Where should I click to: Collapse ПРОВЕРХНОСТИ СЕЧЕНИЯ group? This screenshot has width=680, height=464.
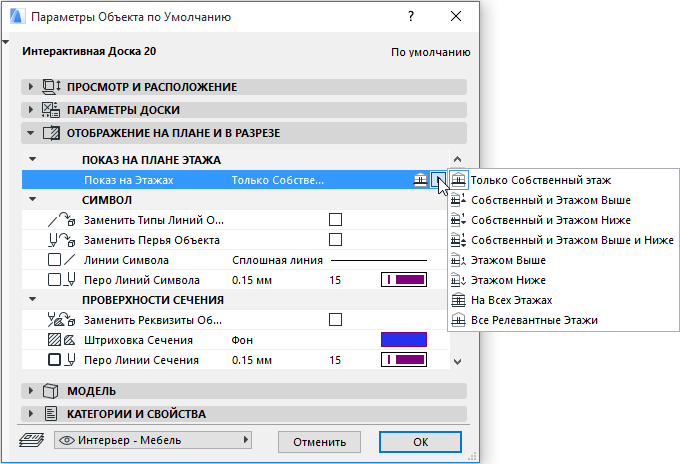tap(33, 300)
